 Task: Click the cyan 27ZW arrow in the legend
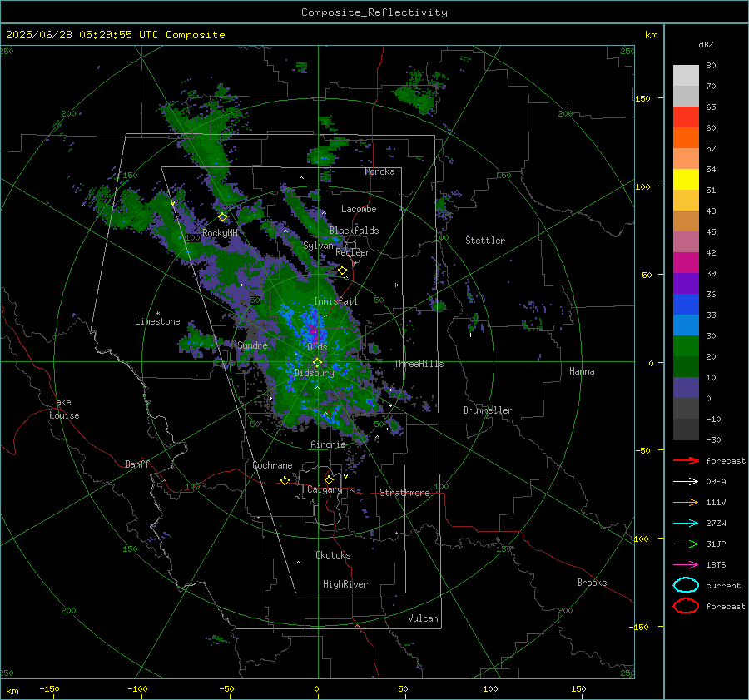pyautogui.click(x=686, y=524)
